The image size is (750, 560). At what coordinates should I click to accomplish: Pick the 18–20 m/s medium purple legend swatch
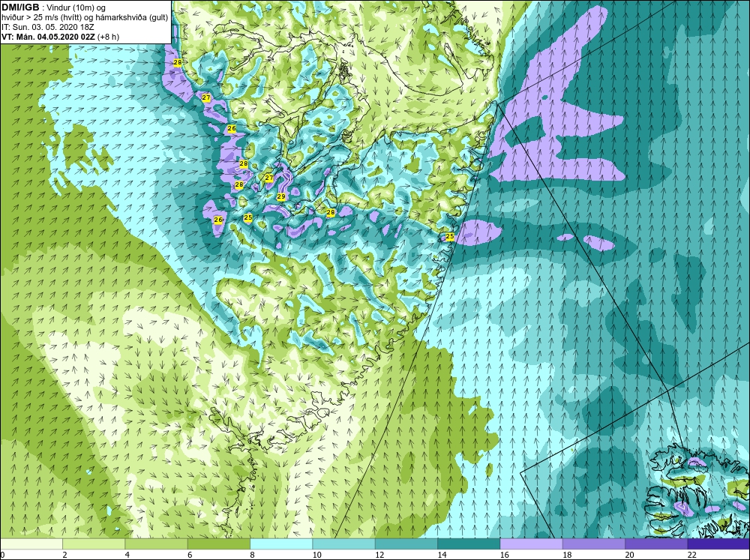pyautogui.click(x=593, y=544)
